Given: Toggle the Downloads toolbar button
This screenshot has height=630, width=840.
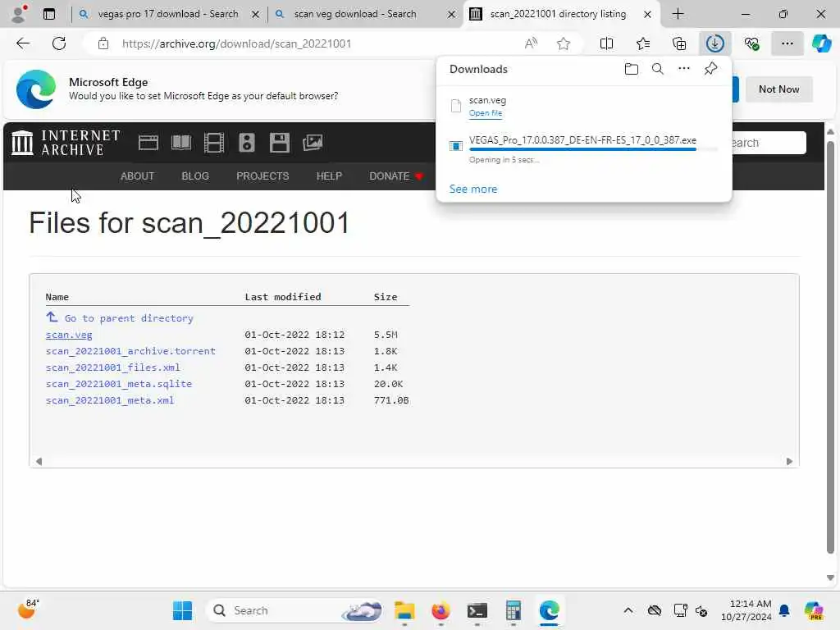Looking at the screenshot, I should 715,43.
